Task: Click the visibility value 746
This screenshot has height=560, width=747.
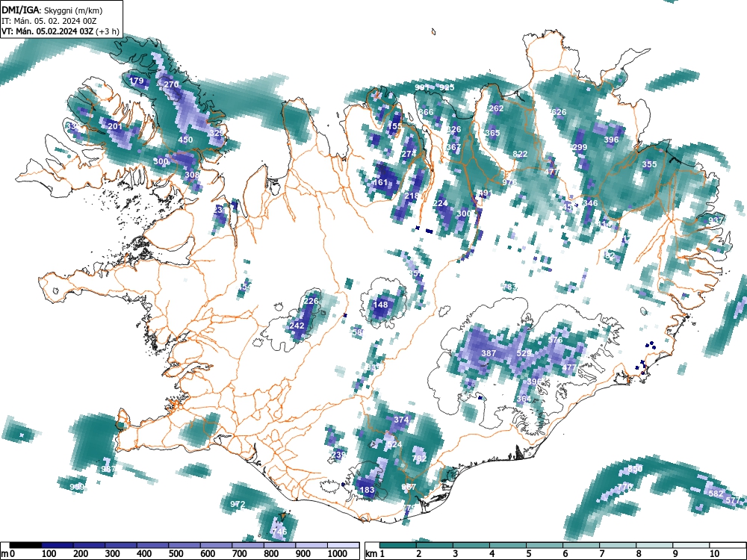Action: (279, 532)
